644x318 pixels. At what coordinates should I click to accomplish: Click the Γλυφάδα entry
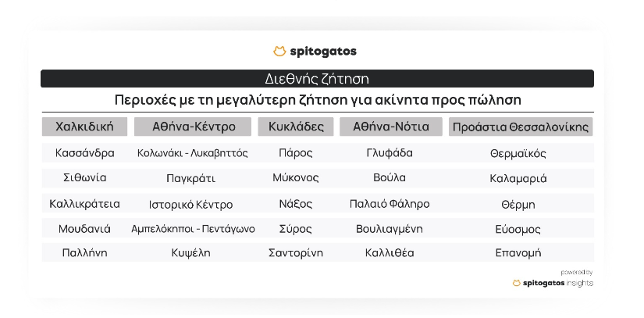(390, 153)
